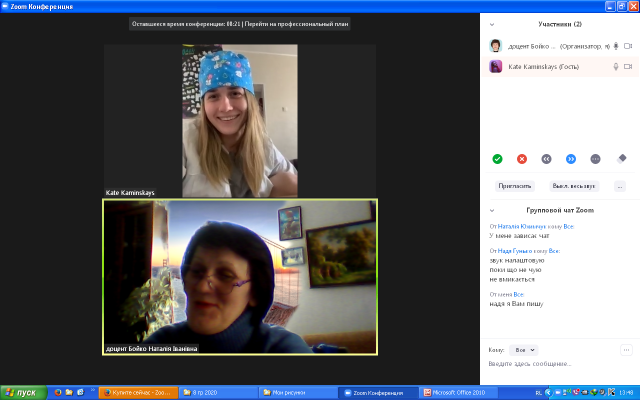The height and width of the screenshot is (400, 640).
Task: Click the red No reaction icon
Action: [522, 159]
